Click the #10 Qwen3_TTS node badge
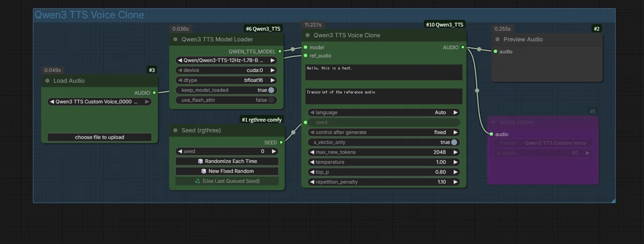 click(x=445, y=24)
